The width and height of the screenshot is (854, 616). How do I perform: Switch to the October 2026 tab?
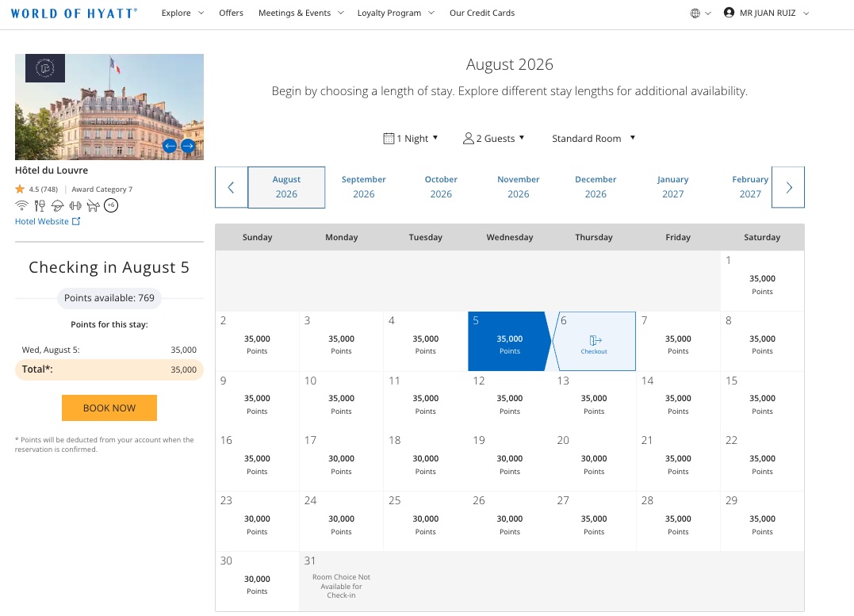pos(441,187)
